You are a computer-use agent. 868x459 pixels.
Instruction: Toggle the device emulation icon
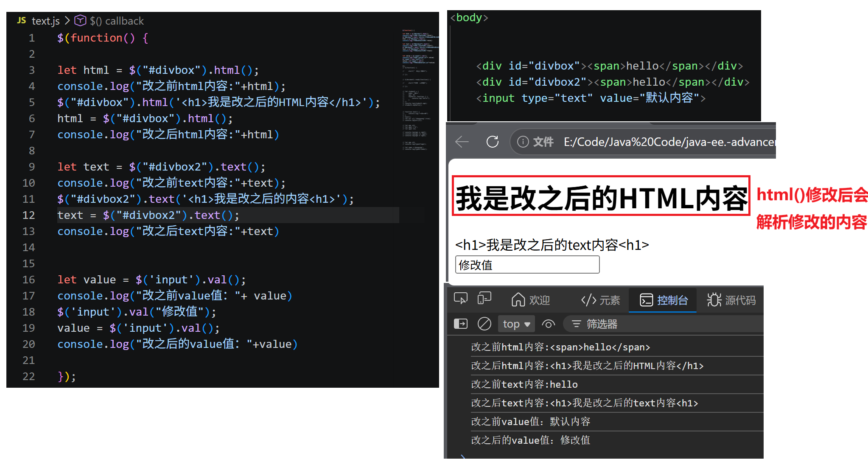pyautogui.click(x=484, y=299)
